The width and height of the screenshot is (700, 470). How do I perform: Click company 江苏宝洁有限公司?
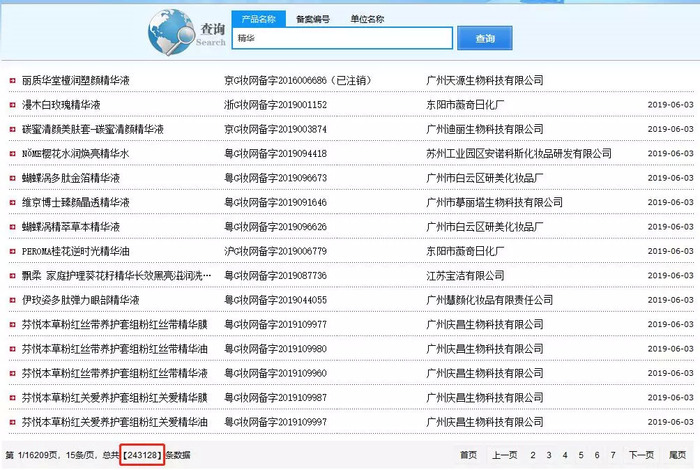point(465,276)
